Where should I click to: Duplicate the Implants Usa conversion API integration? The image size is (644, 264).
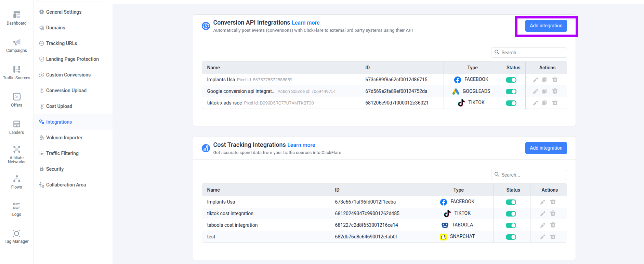(544, 80)
